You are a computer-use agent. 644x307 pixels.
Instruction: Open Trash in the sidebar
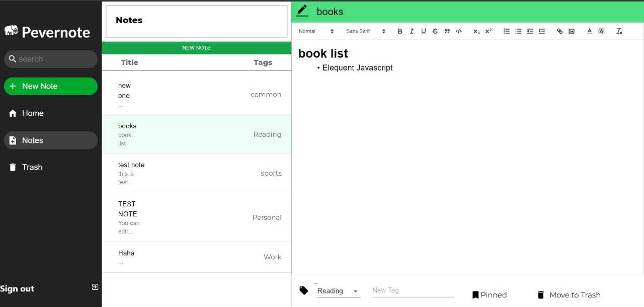[51, 167]
